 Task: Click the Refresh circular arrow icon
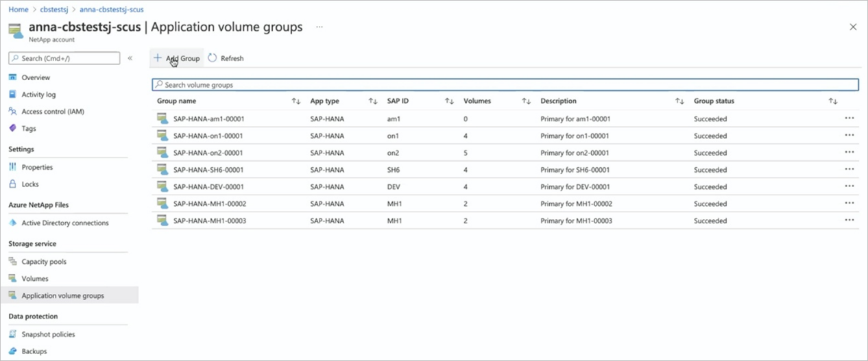(x=213, y=58)
